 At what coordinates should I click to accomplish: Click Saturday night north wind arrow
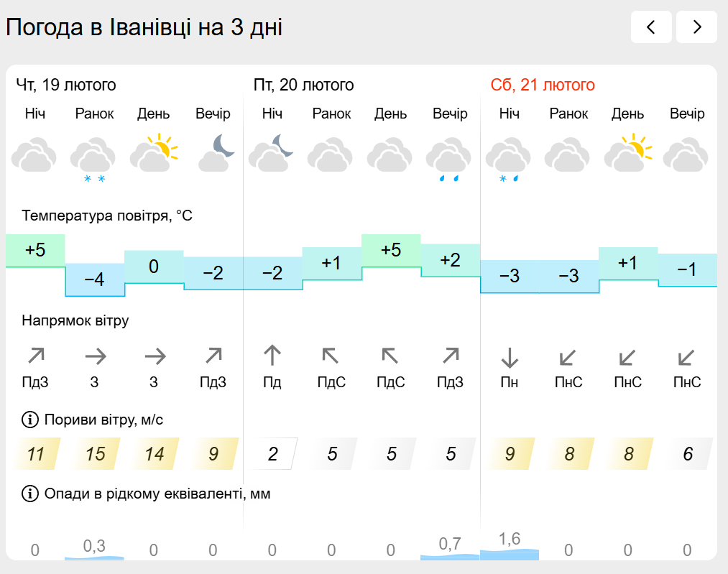click(x=510, y=356)
